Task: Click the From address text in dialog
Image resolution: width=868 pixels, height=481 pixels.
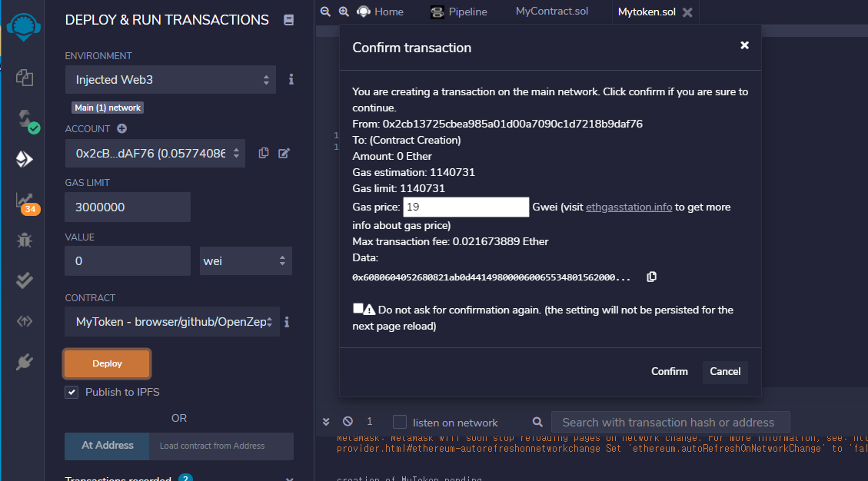Action: pyautogui.click(x=497, y=124)
